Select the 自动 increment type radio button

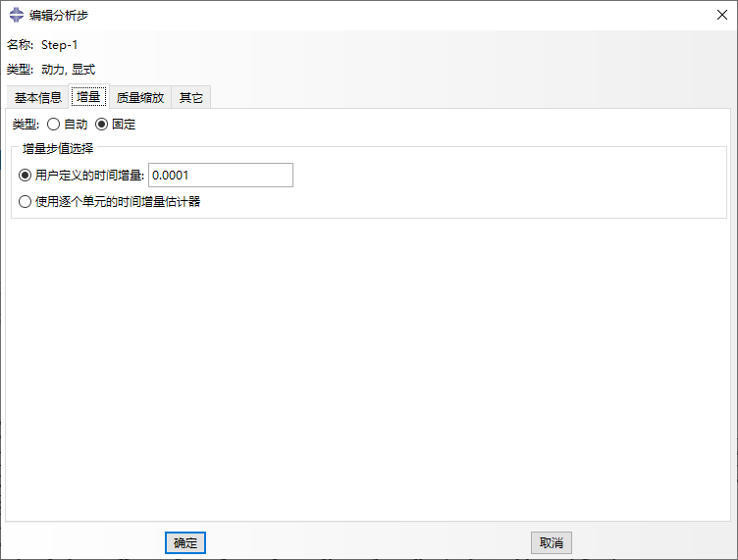[x=54, y=125]
